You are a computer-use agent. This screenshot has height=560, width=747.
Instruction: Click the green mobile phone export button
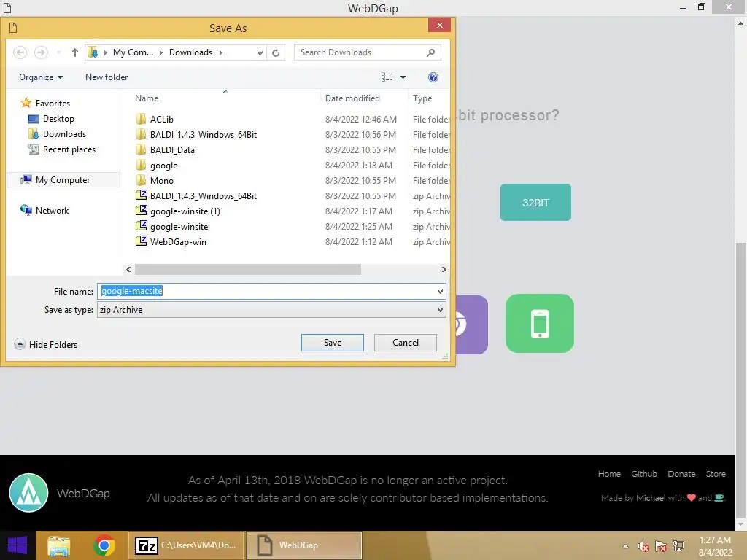point(539,323)
